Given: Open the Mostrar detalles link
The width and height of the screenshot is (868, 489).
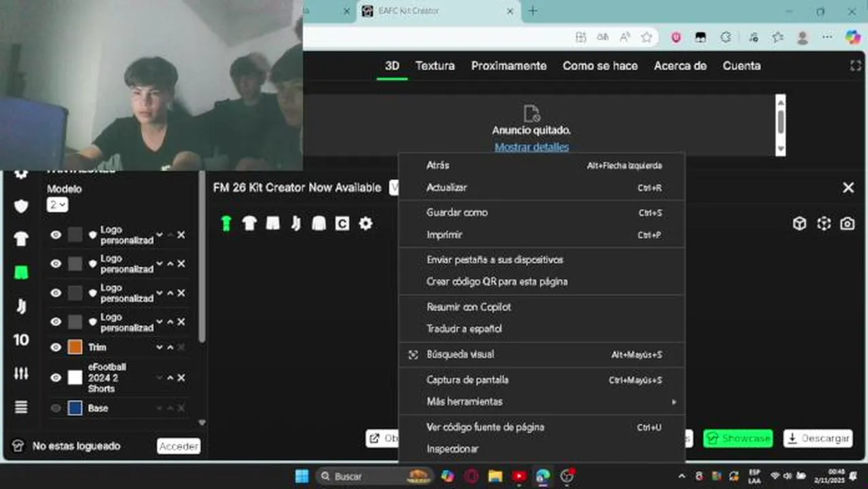Looking at the screenshot, I should click(531, 147).
